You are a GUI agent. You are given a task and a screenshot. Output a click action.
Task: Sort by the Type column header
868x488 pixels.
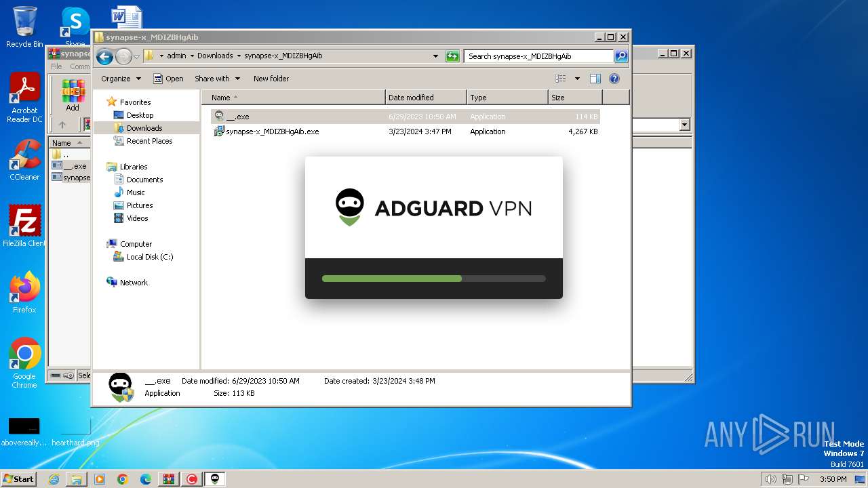pyautogui.click(x=507, y=98)
